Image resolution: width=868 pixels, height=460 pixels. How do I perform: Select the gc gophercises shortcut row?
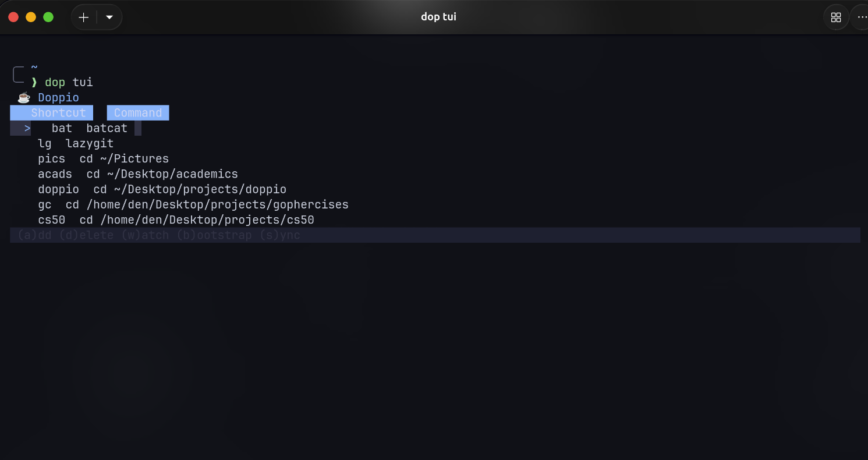193,204
